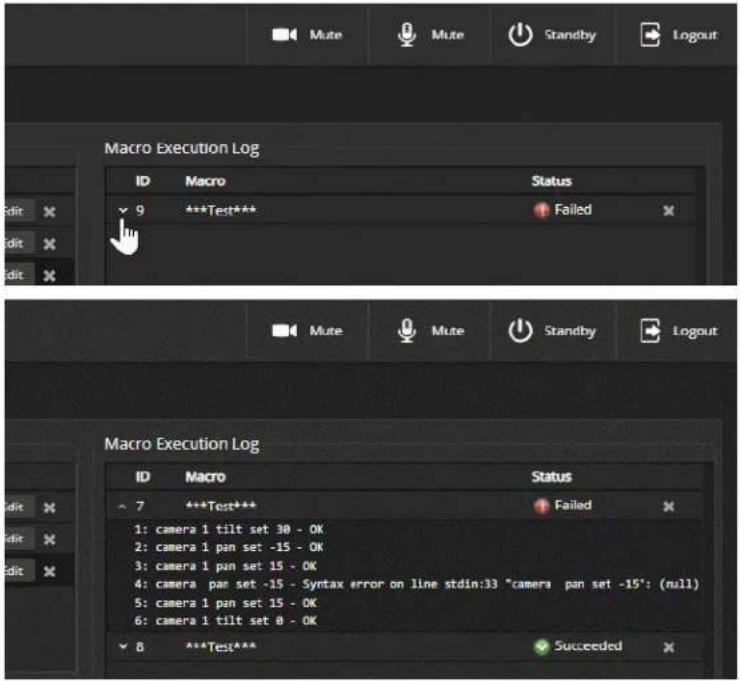Screen dimensions: 740x681
Task: Click Standby power icon in lower screenshot
Action: click(520, 331)
